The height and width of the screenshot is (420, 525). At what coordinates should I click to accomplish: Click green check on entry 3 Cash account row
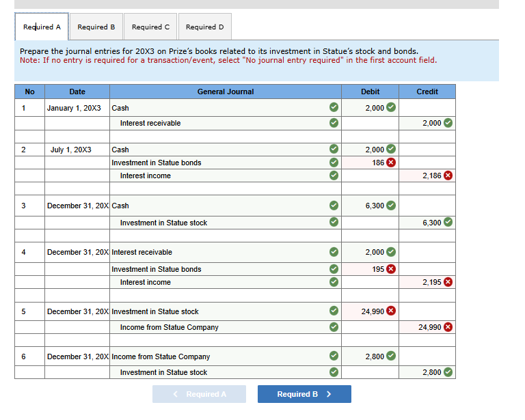click(334, 206)
